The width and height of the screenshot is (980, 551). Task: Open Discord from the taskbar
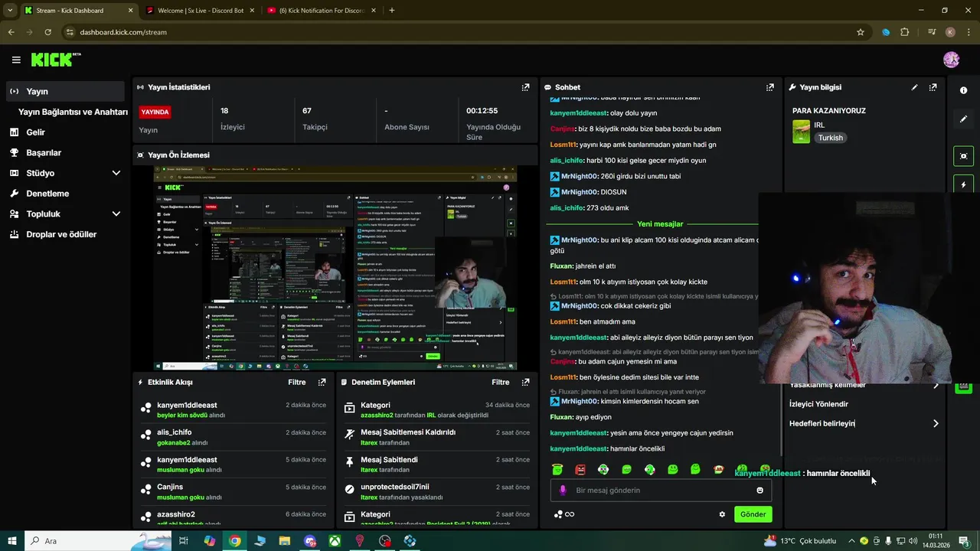(309, 541)
